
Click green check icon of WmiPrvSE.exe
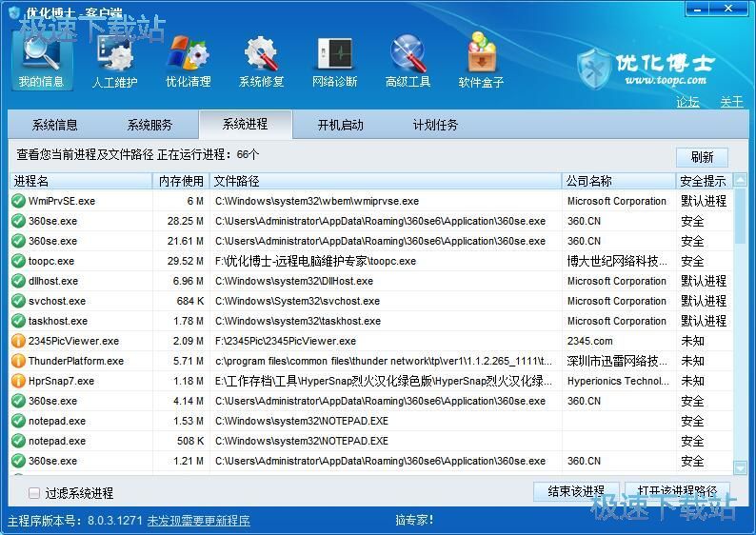pos(18,201)
